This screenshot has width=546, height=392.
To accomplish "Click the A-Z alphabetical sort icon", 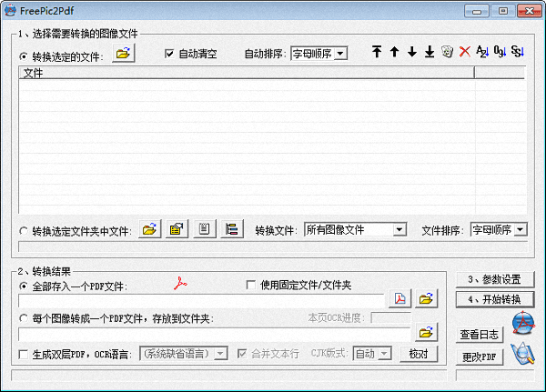I will (482, 53).
